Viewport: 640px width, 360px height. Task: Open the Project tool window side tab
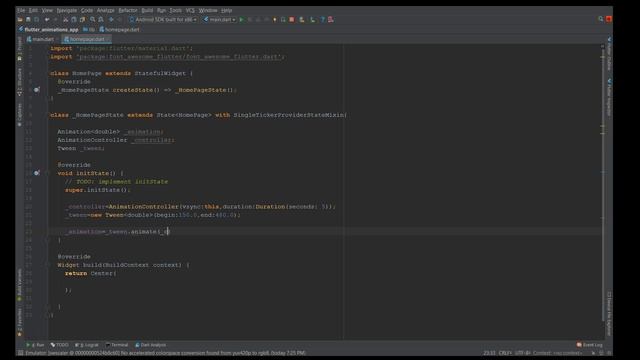click(x=20, y=49)
